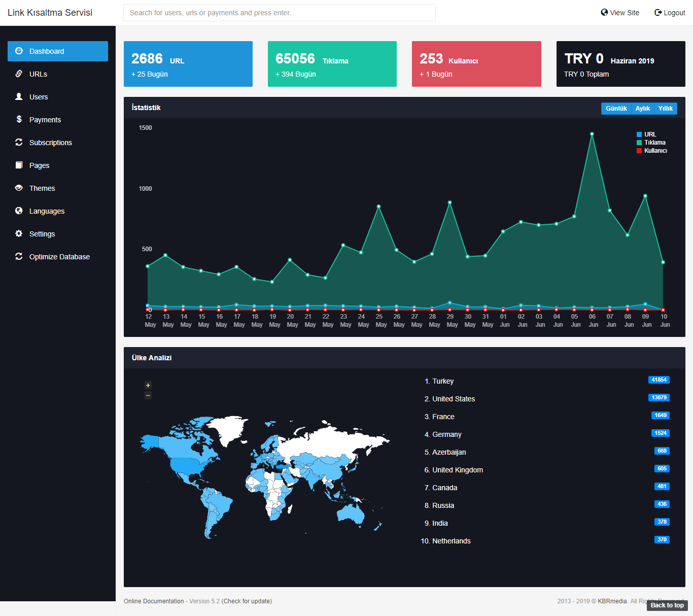Open Pages via the book icon
693x616 pixels.
coord(19,165)
